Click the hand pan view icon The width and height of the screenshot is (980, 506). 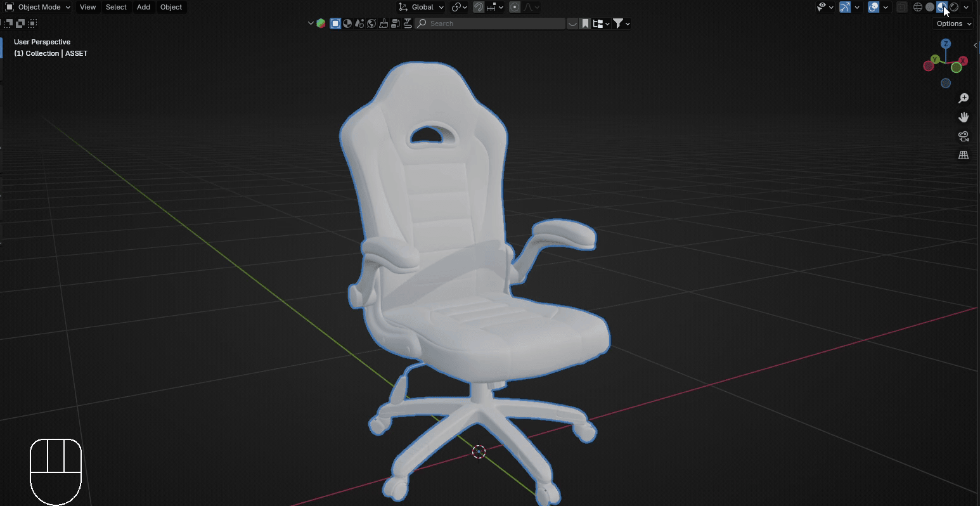click(964, 117)
